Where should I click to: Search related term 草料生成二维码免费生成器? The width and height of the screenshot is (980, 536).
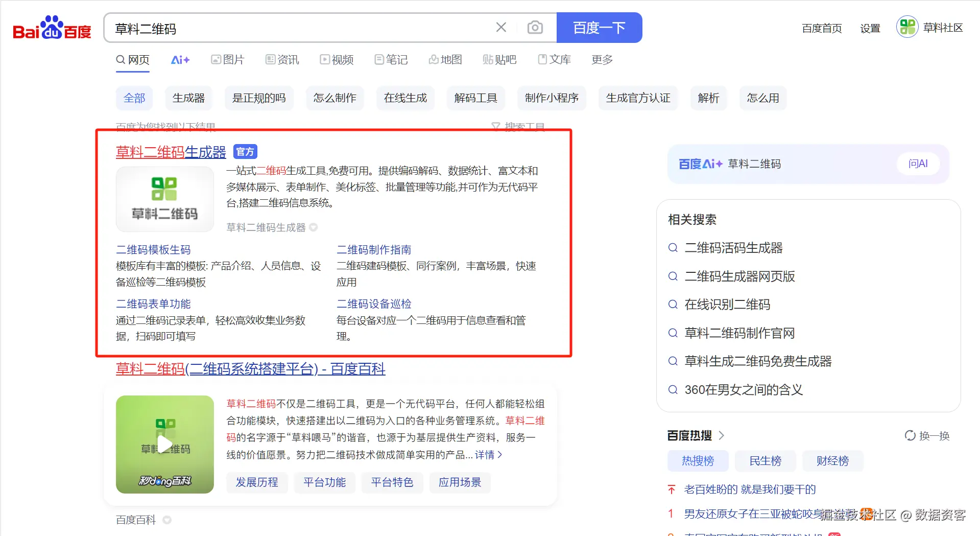pyautogui.click(x=758, y=361)
